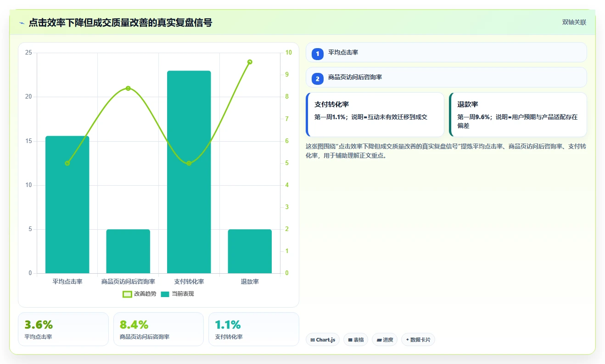Click the 退款率 bar in the chart
605x364 pixels.
pos(250,251)
